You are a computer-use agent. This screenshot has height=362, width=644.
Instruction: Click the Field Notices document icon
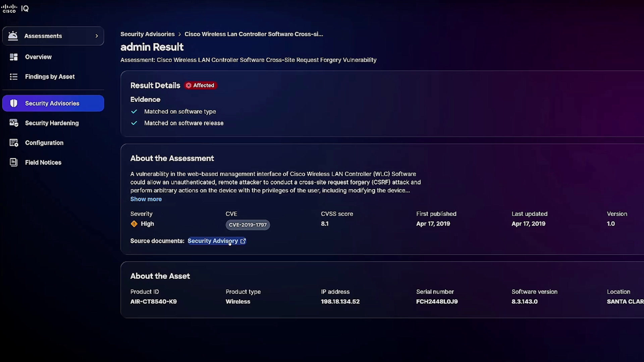pyautogui.click(x=13, y=163)
